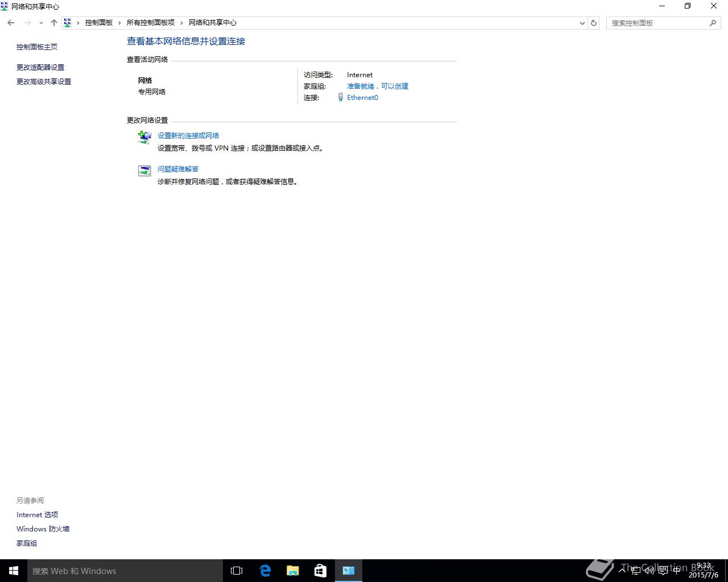Open 控制面板主页 link
Viewport: 728px width, 582px height.
pyautogui.click(x=37, y=47)
